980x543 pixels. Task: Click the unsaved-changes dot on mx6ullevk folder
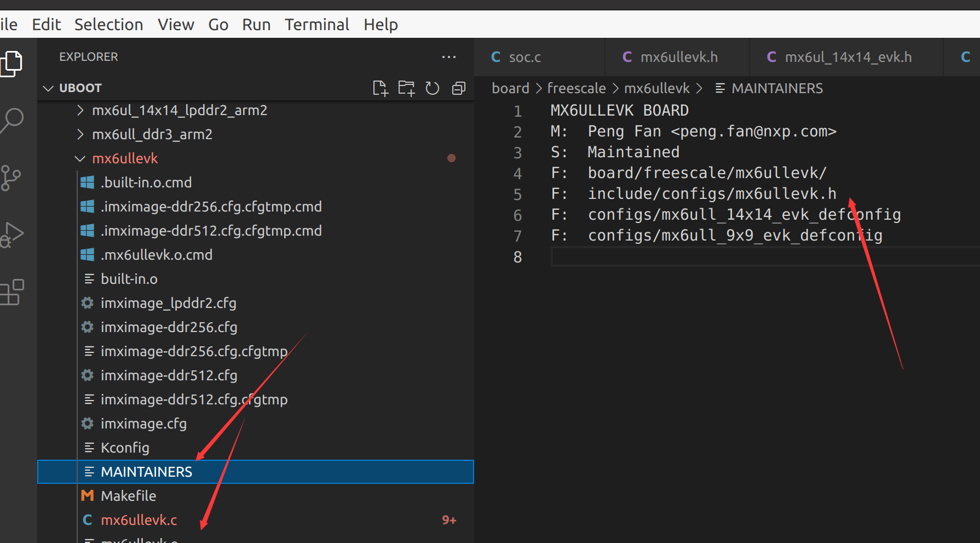[452, 158]
